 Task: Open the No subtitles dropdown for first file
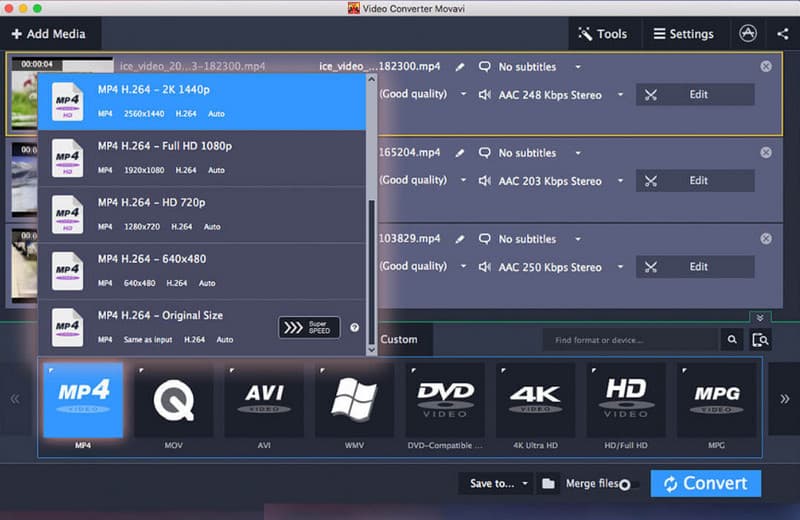pyautogui.click(x=578, y=67)
